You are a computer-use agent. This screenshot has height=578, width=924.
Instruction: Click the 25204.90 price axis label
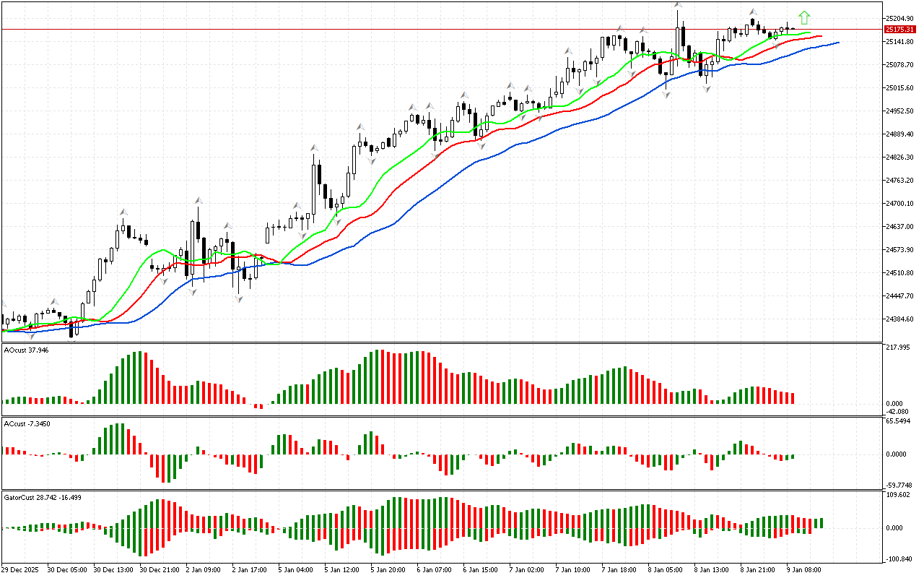900,19
